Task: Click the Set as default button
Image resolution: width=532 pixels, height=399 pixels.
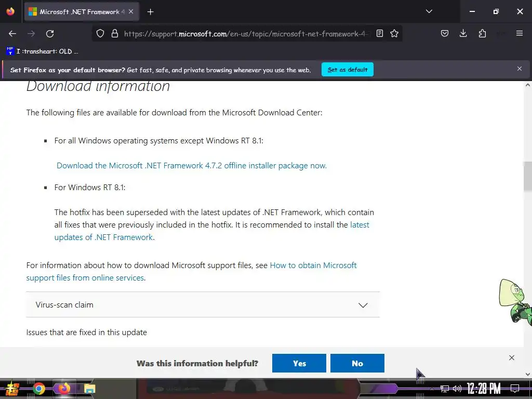Action: pyautogui.click(x=348, y=70)
